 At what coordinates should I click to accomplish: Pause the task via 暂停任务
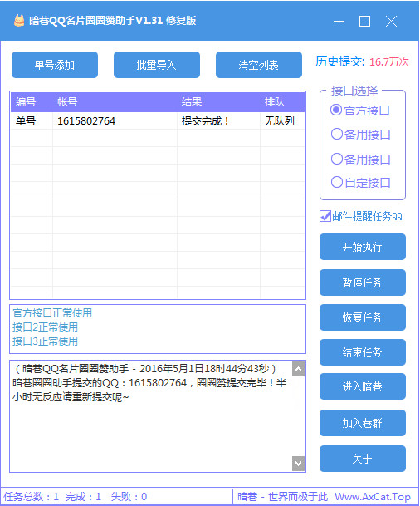pyautogui.click(x=363, y=282)
